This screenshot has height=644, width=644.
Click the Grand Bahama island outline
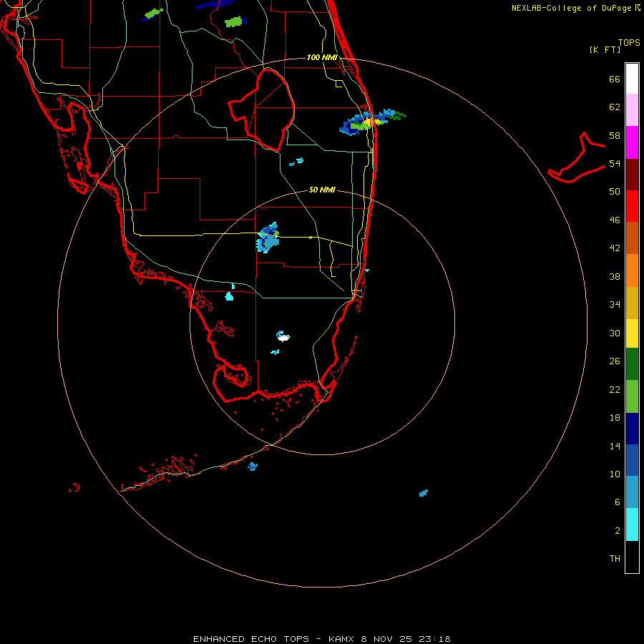click(x=577, y=157)
